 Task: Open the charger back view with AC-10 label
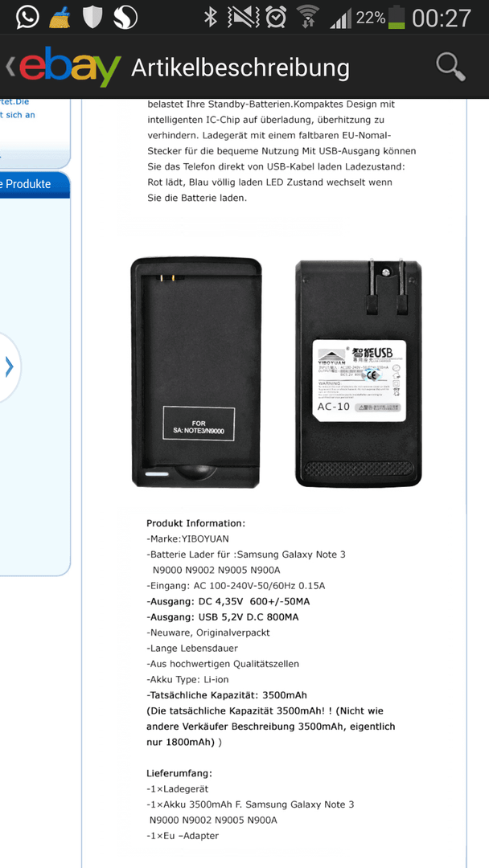(358, 373)
